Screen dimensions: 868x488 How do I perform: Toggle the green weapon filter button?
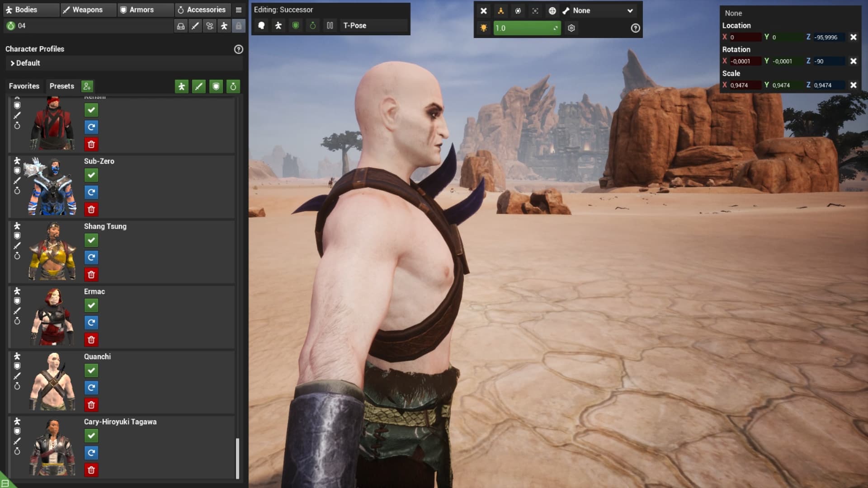coord(199,86)
